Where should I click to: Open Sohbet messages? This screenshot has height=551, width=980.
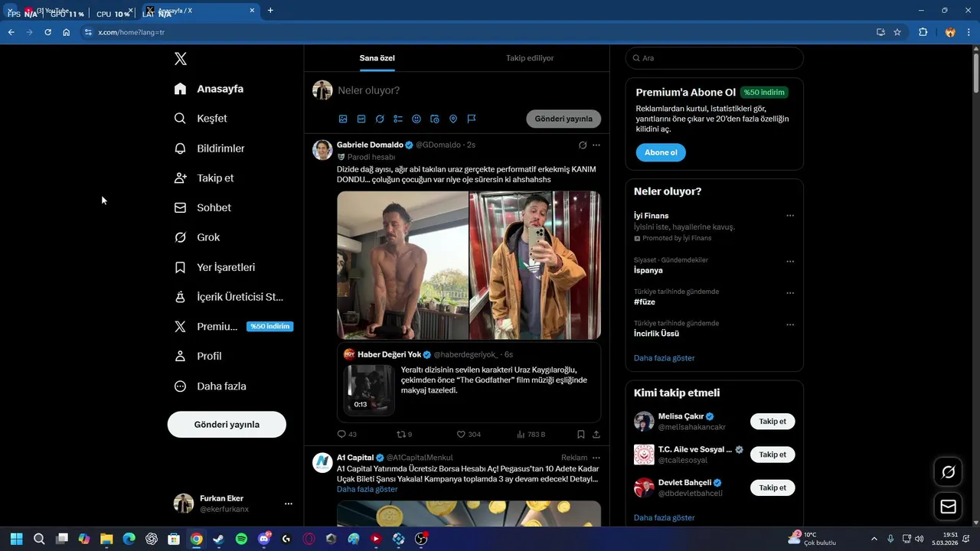tap(202, 207)
